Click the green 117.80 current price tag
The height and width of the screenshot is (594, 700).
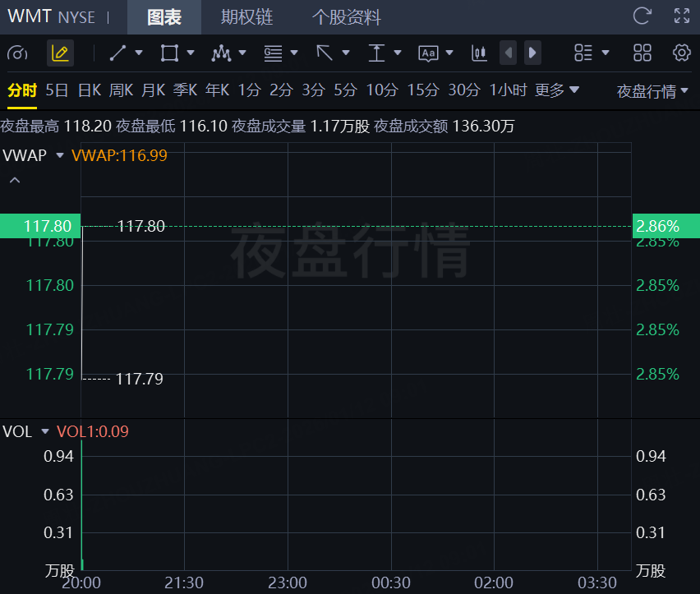pyautogui.click(x=40, y=226)
